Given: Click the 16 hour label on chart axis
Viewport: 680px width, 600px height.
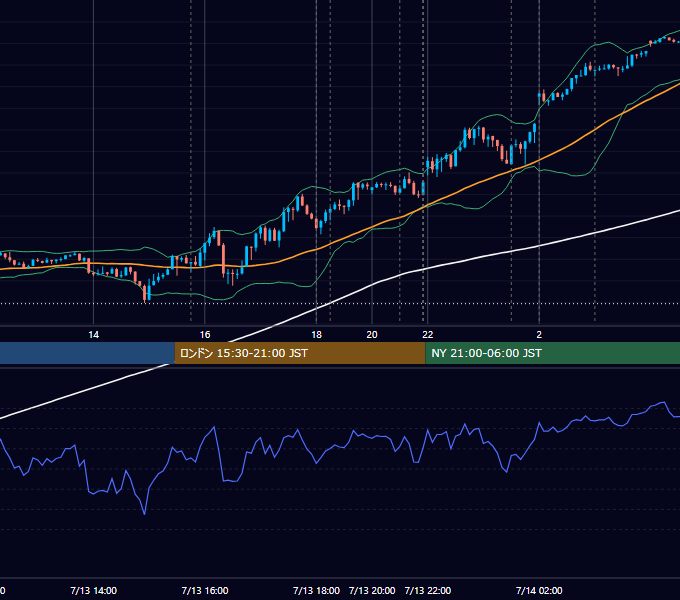Looking at the screenshot, I should [205, 335].
